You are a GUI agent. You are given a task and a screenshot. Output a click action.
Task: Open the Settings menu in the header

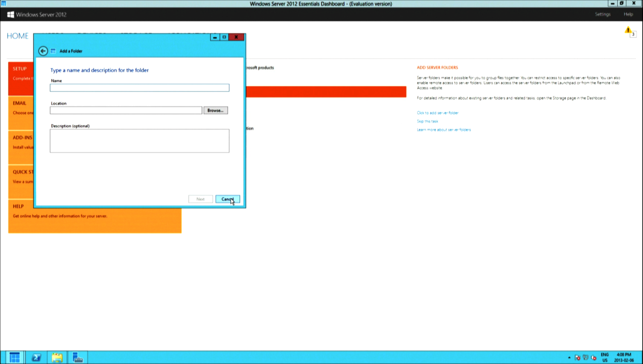pyautogui.click(x=603, y=14)
